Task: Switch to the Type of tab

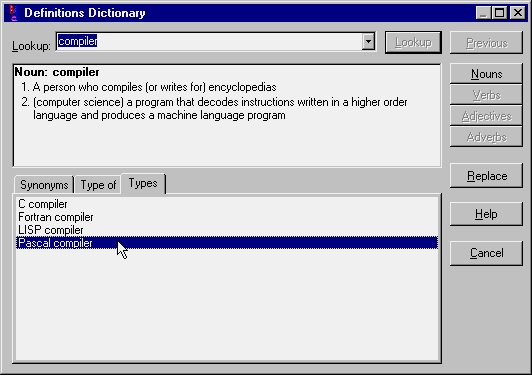Action: 98,185
